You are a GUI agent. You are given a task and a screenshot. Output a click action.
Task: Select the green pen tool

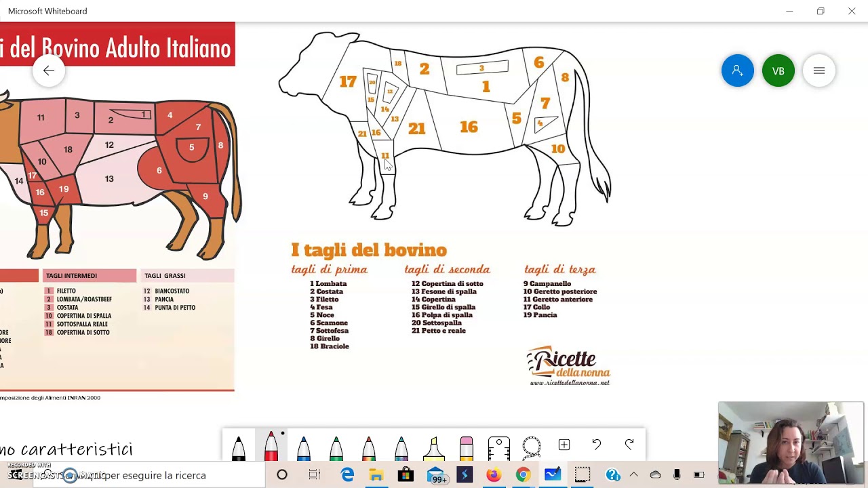[336, 448]
